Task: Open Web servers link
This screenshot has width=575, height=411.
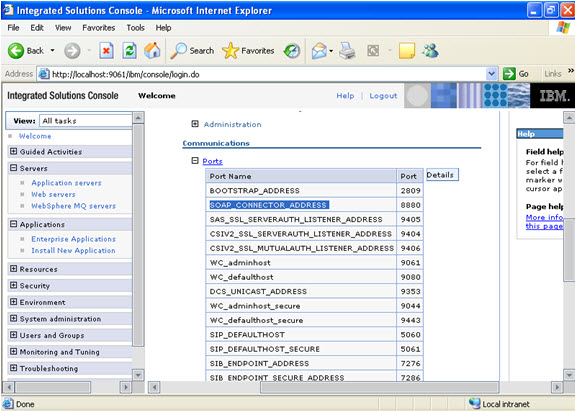Action: point(53,194)
